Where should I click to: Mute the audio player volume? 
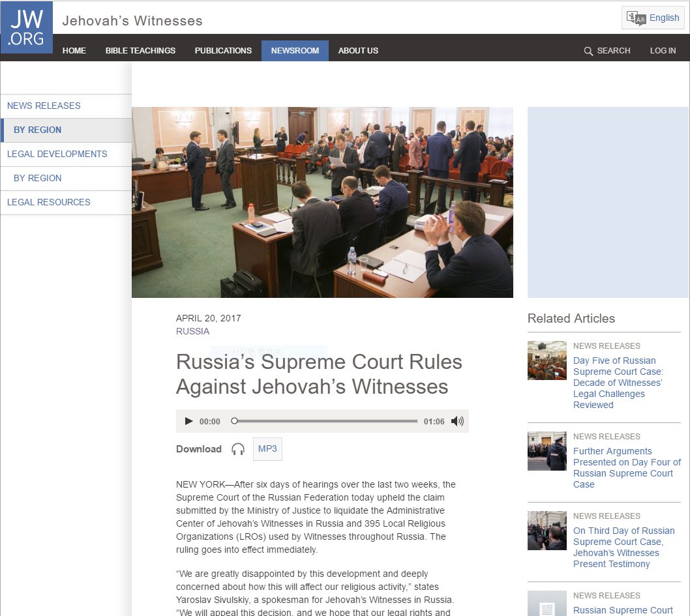(457, 421)
